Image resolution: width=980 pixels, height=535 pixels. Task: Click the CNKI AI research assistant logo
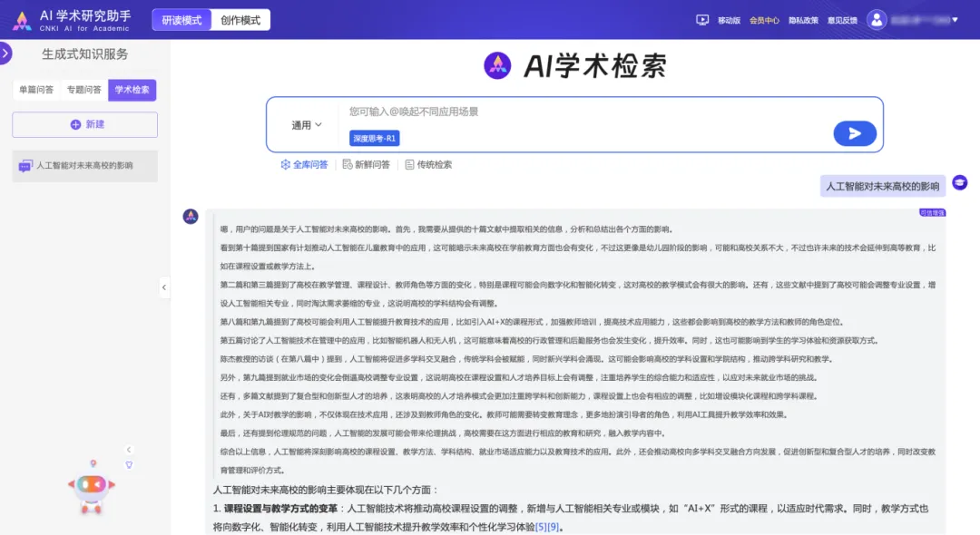72,20
